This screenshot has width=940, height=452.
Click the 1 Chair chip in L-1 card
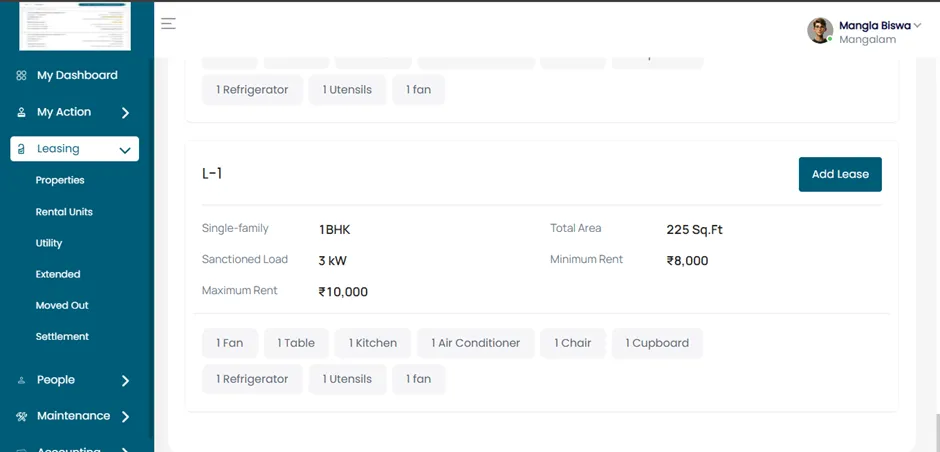tap(573, 343)
